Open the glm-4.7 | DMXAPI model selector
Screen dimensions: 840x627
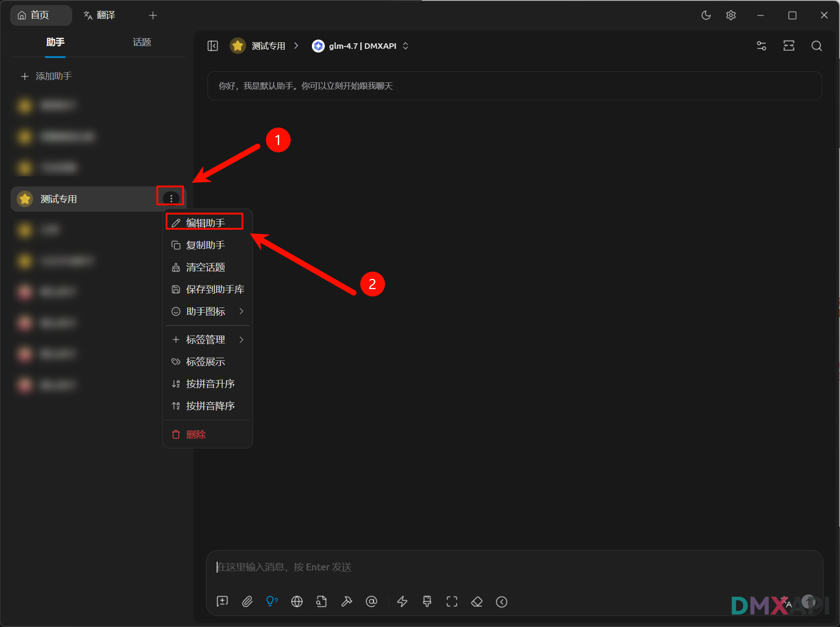tap(360, 46)
